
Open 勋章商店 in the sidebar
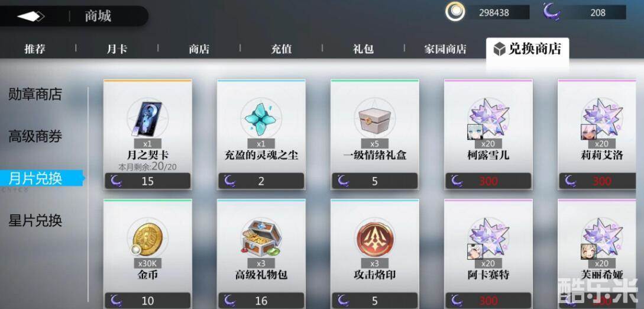coord(35,94)
